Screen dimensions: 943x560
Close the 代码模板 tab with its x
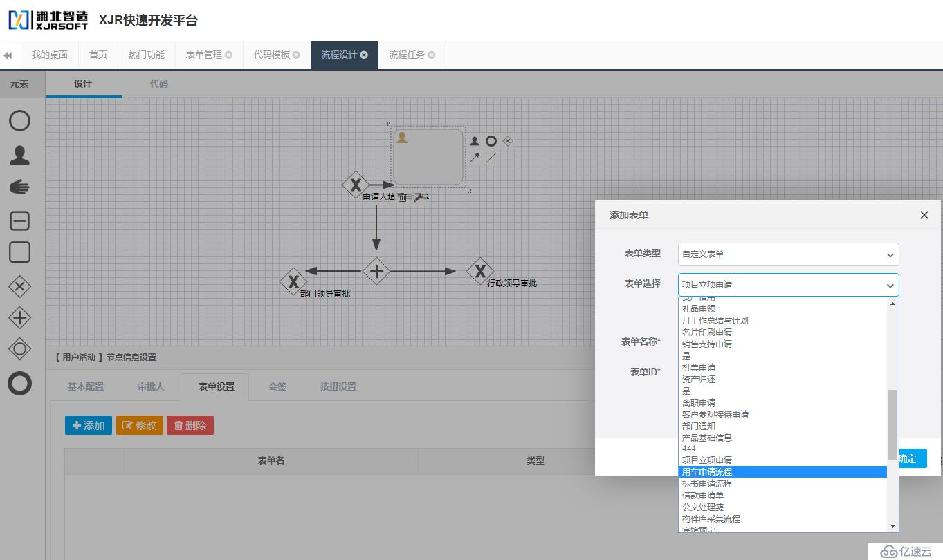pos(296,55)
